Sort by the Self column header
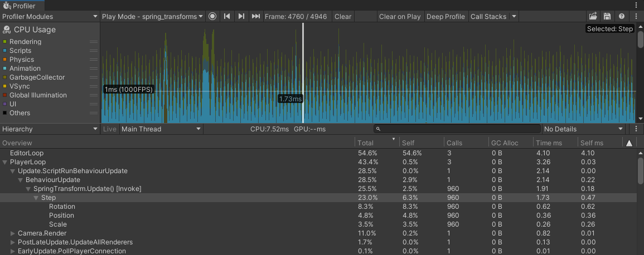The width and height of the screenshot is (644, 255). 421,143
